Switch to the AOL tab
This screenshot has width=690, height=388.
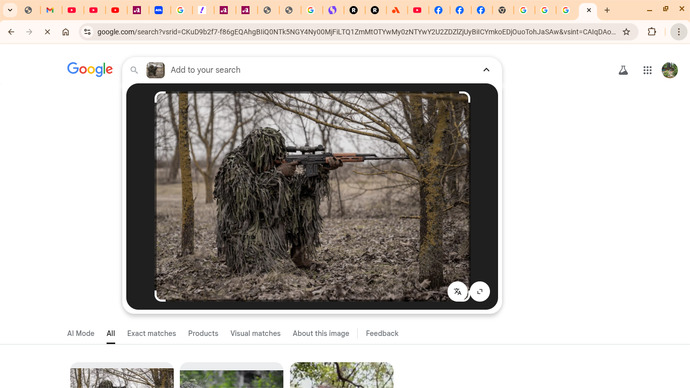(x=158, y=10)
